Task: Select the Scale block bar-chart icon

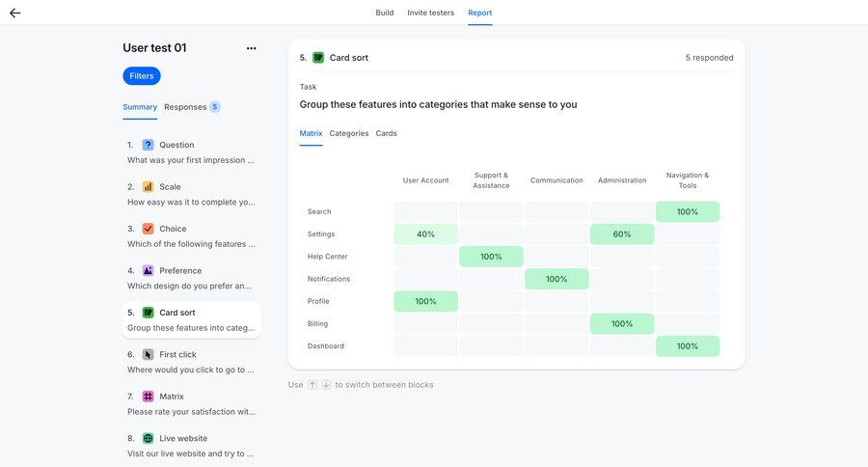Action: coord(148,187)
